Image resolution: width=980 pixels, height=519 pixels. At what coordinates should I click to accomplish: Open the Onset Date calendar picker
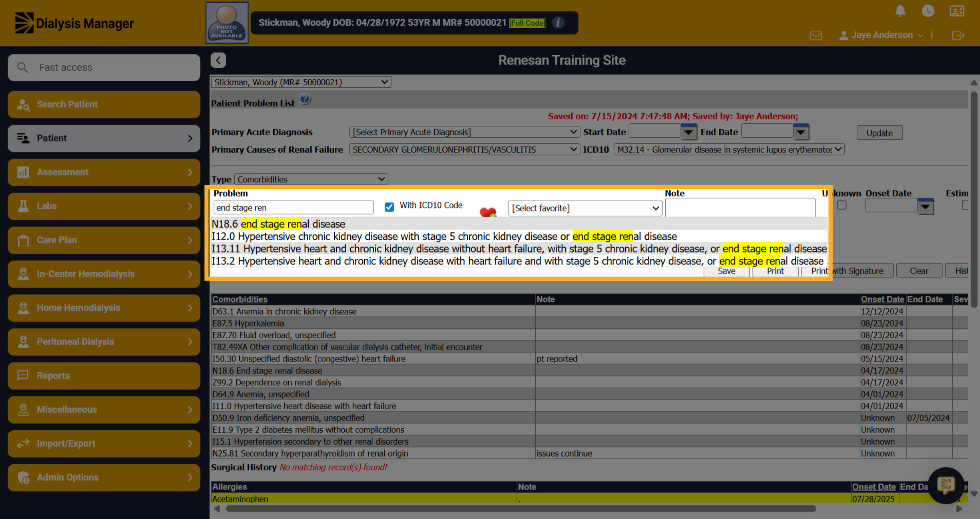tap(925, 206)
